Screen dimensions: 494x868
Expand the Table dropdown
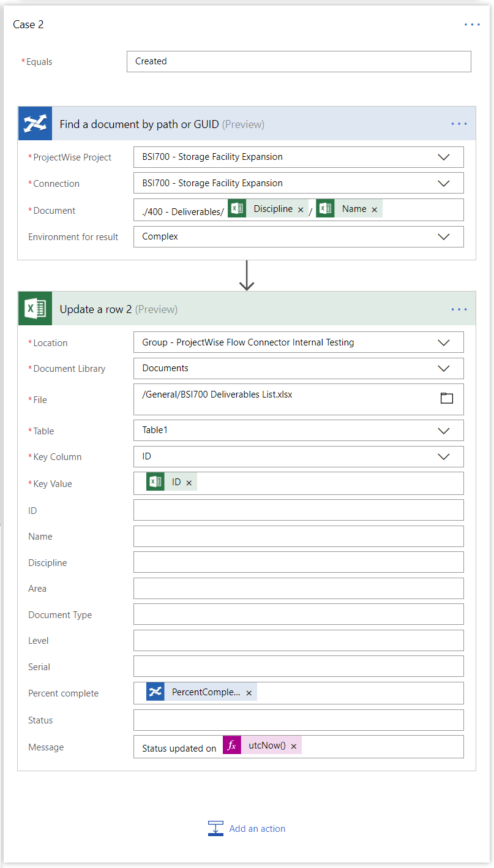click(x=444, y=431)
